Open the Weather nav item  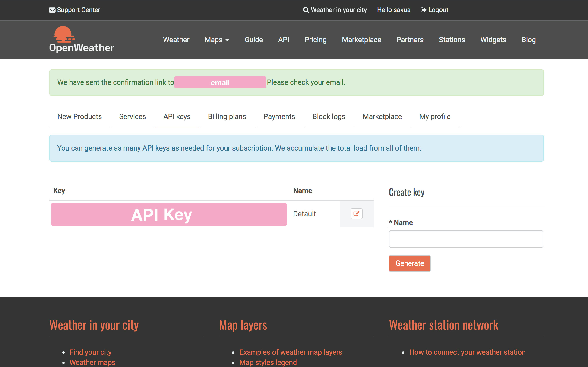click(x=176, y=40)
